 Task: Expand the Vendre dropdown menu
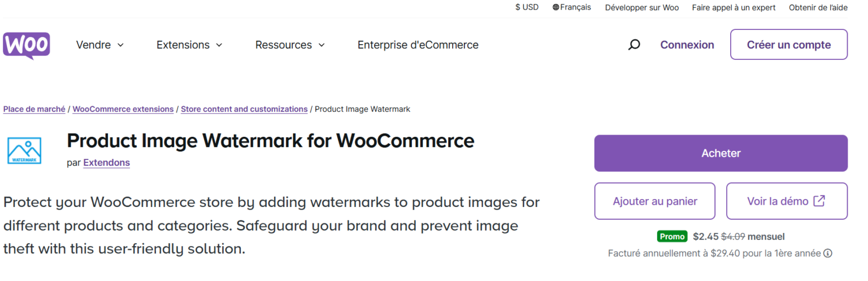tap(100, 45)
